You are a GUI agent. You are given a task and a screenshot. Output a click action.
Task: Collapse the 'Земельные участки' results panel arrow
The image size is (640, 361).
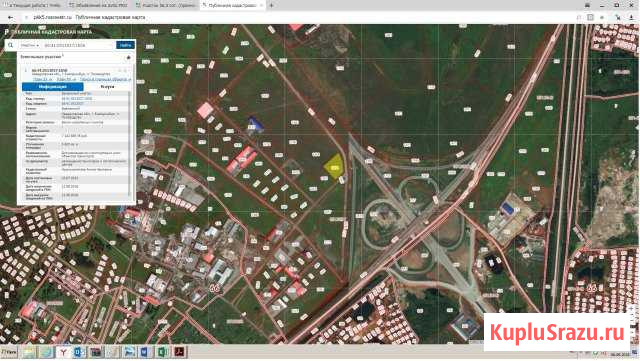pyautogui.click(x=129, y=58)
